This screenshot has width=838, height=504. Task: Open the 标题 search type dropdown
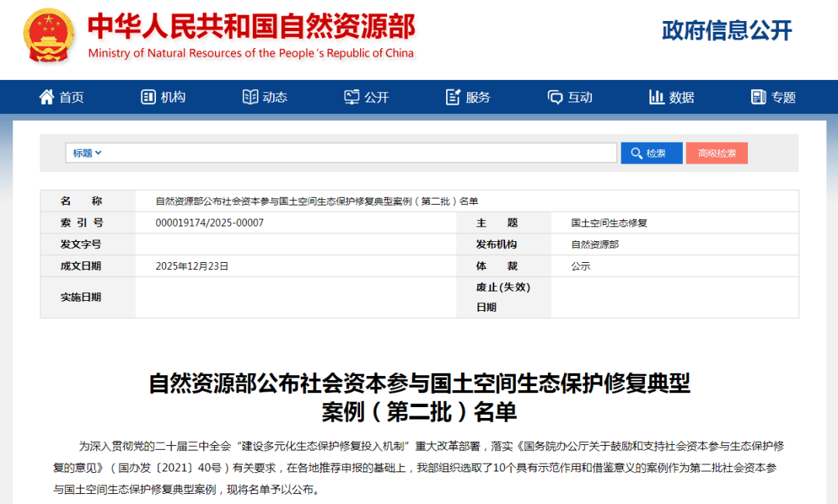(87, 153)
